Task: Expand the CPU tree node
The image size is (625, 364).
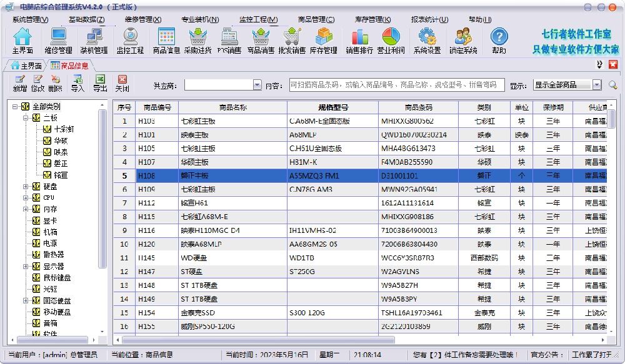Action: point(26,198)
